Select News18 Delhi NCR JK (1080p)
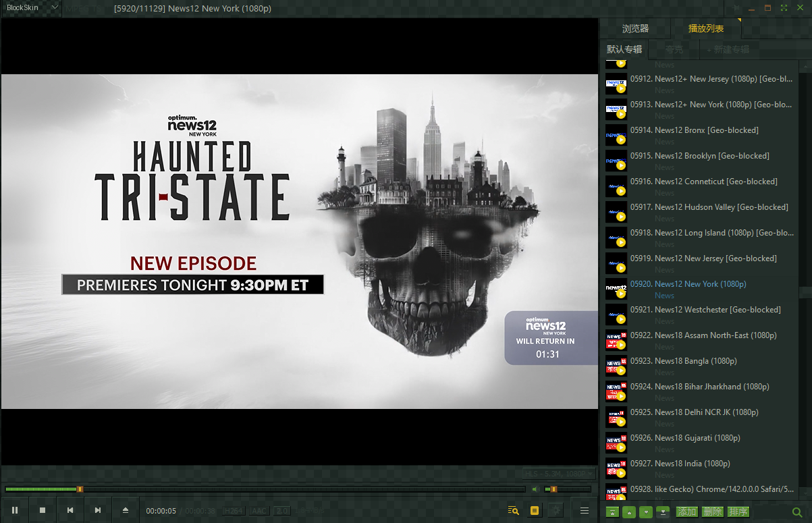Screen dimensions: 812x523 pyautogui.click(x=701, y=418)
